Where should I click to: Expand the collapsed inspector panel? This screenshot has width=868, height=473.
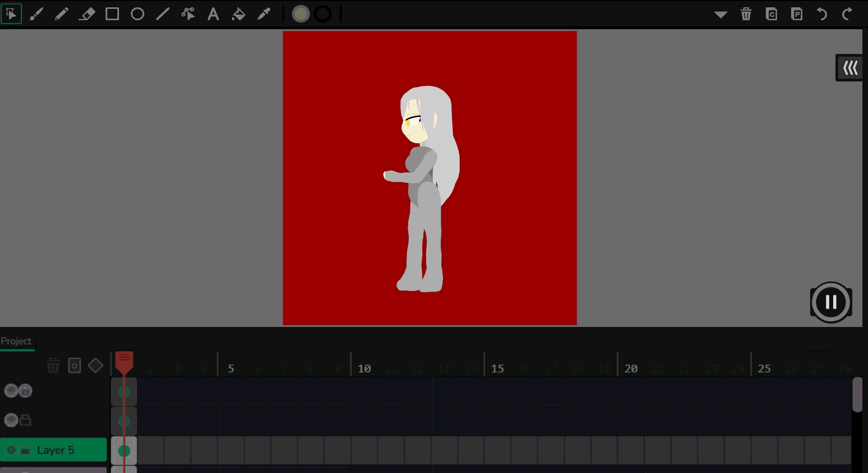click(x=849, y=68)
